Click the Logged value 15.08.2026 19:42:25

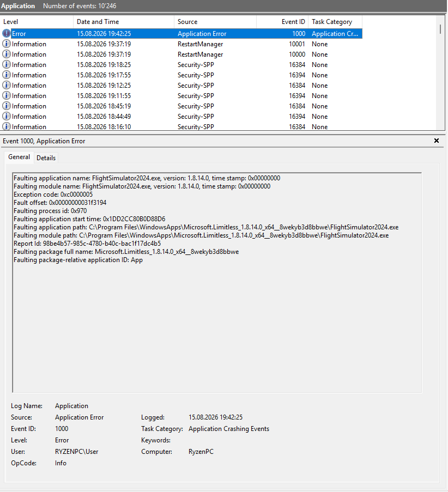[216, 417]
